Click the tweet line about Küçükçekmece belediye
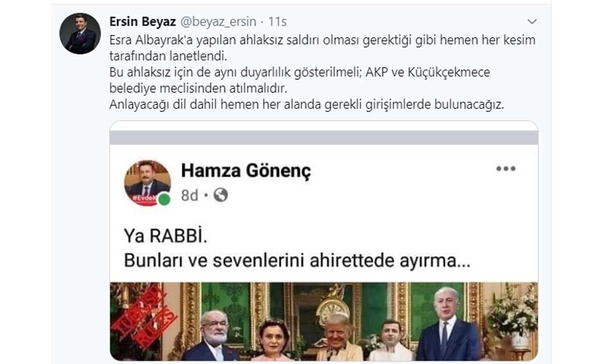The image size is (607, 364). (x=300, y=80)
